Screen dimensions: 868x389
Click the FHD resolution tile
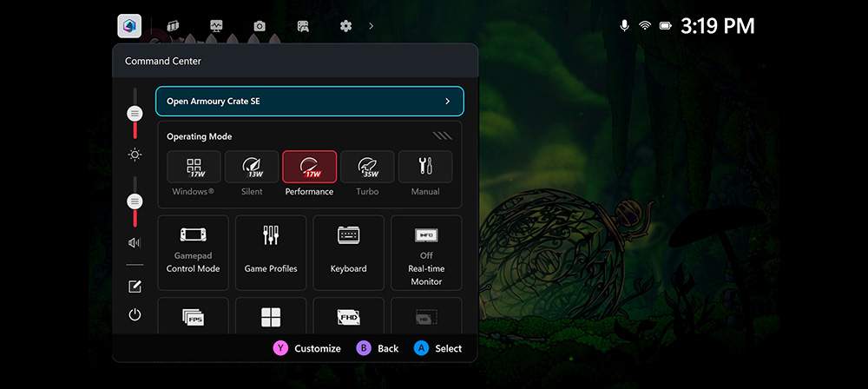click(x=349, y=316)
